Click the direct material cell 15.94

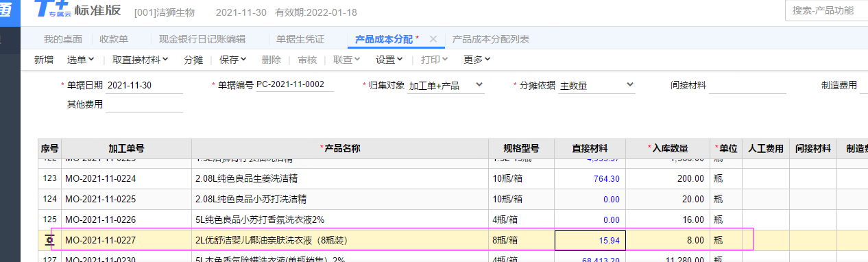(x=590, y=241)
